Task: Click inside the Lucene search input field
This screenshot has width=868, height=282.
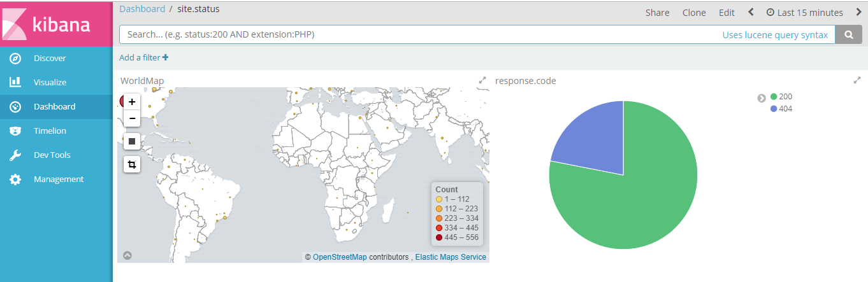Action: coord(414,35)
